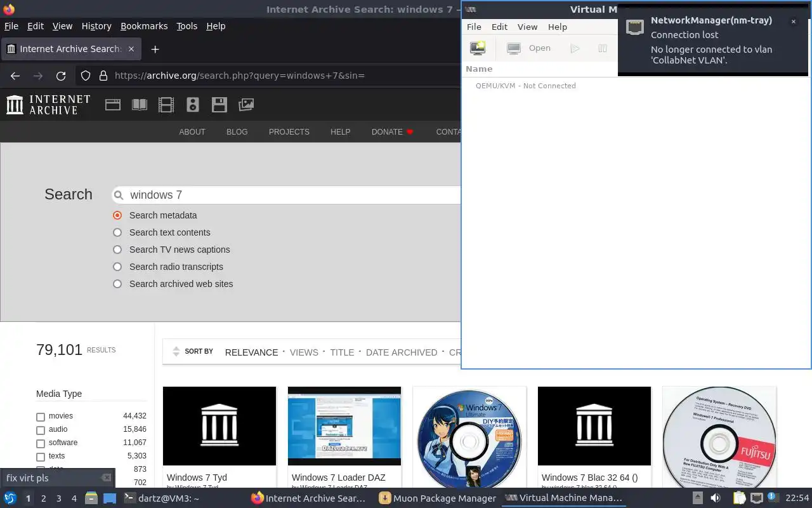Open the Images picture icon
The height and width of the screenshot is (508, 812).
[x=246, y=105]
